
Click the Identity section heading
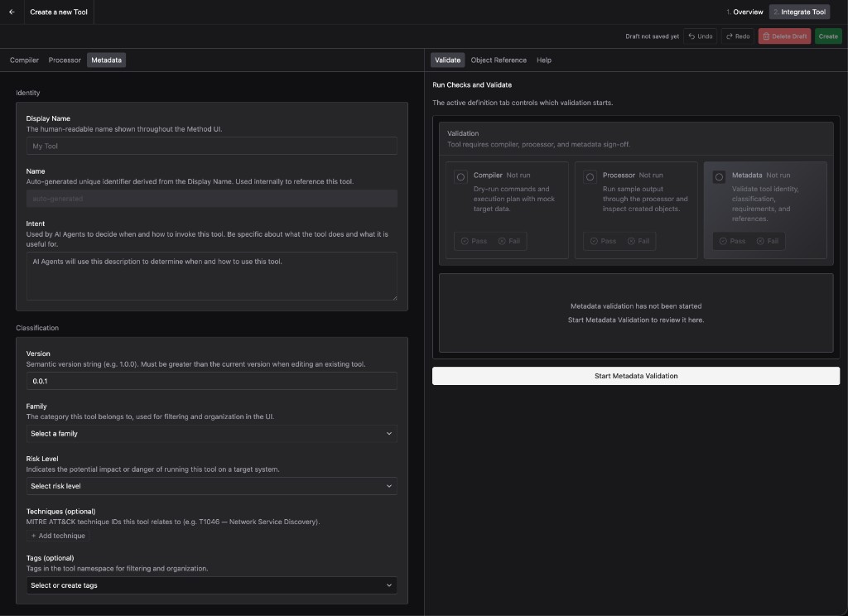pyautogui.click(x=28, y=93)
